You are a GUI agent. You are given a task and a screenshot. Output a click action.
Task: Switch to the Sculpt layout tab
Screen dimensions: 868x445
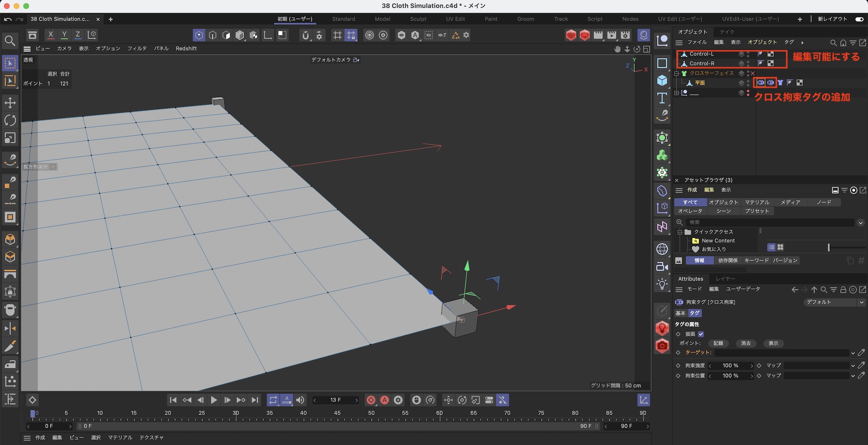[x=418, y=19]
